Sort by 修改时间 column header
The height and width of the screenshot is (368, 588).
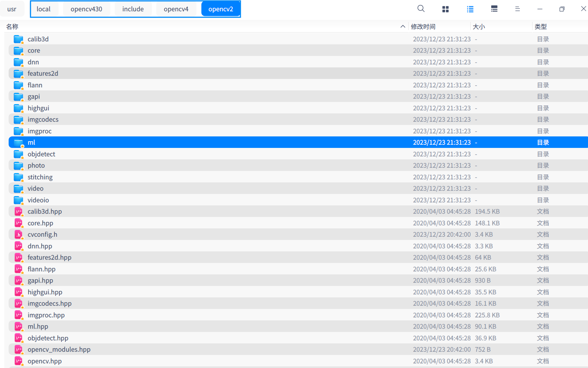click(x=423, y=27)
